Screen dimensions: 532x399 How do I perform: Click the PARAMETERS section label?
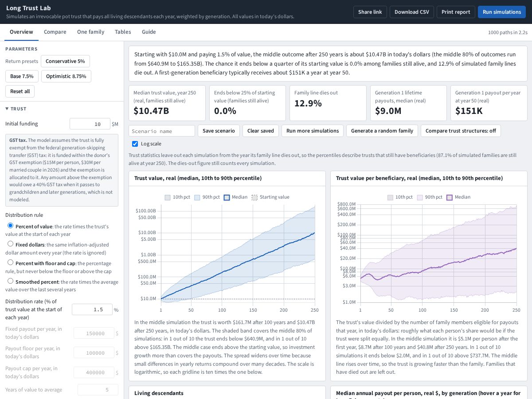[x=21, y=49]
